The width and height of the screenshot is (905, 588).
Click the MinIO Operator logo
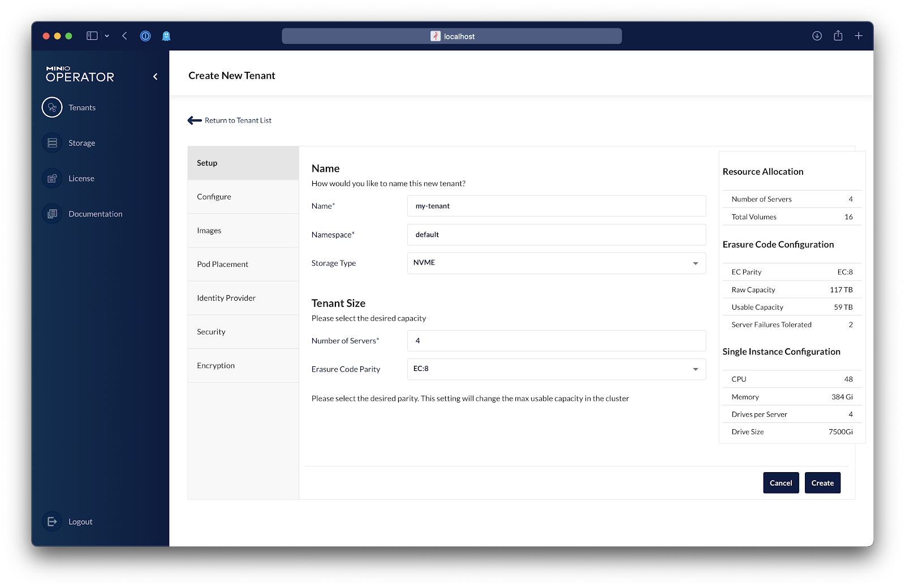point(79,75)
